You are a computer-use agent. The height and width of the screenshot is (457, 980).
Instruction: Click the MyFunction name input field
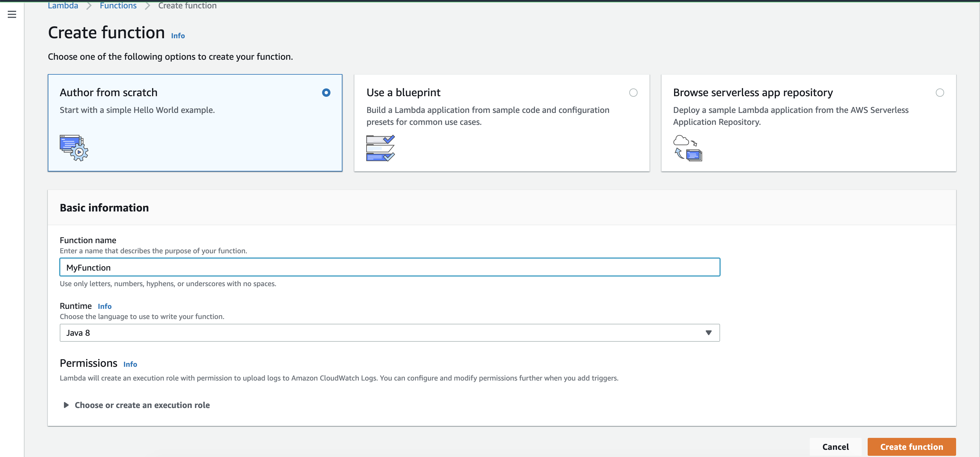point(390,267)
